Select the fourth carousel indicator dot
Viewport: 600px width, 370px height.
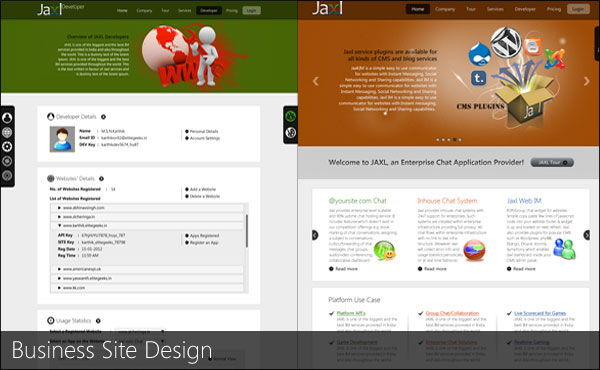[x=454, y=140]
